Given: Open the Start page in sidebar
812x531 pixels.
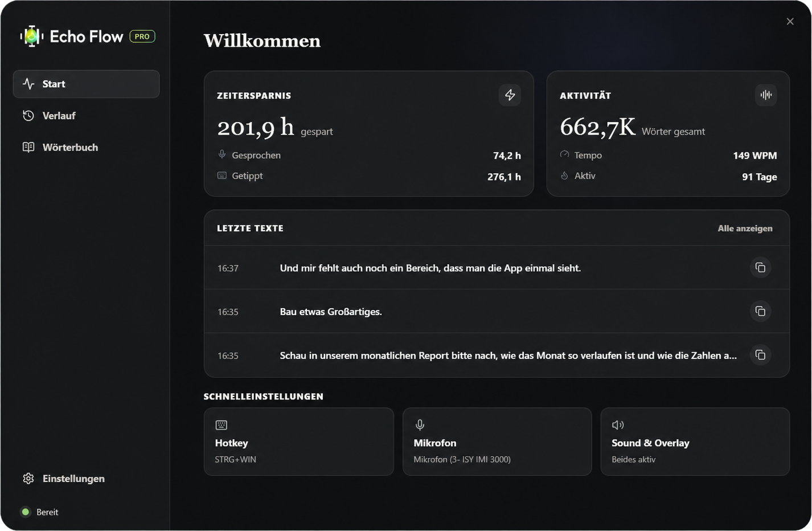Looking at the screenshot, I should 86,84.
